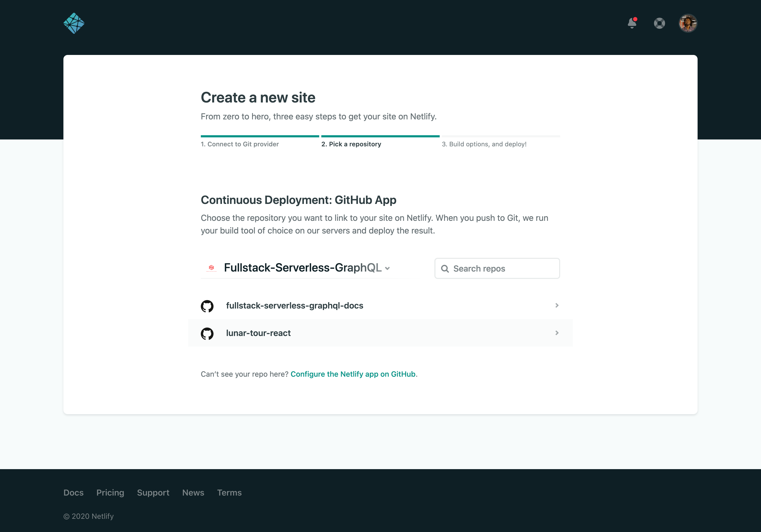
Task: Select the lunar-tour-react repository
Action: 258,333
